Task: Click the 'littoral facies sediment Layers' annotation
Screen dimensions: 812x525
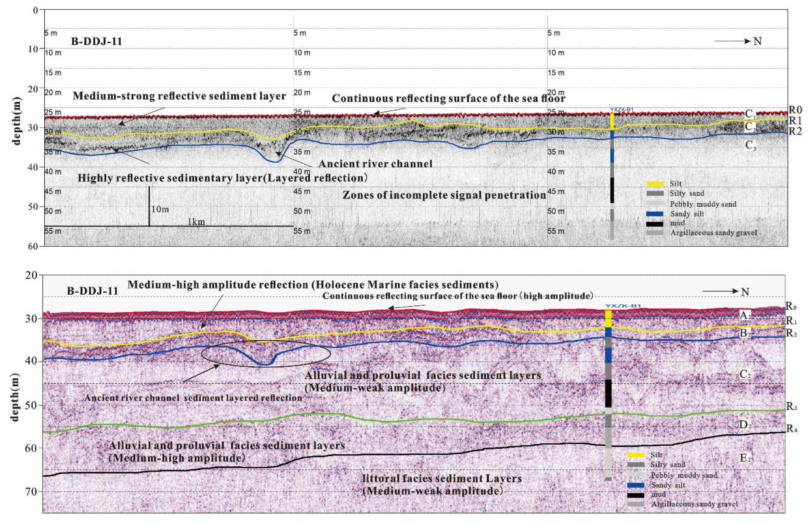Action: click(442, 479)
